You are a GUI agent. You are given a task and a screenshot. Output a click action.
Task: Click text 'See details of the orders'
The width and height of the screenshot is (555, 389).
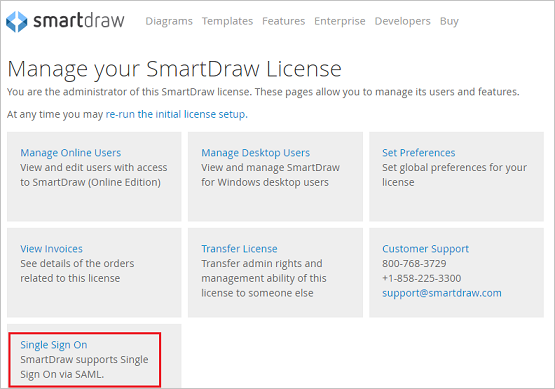(x=77, y=263)
